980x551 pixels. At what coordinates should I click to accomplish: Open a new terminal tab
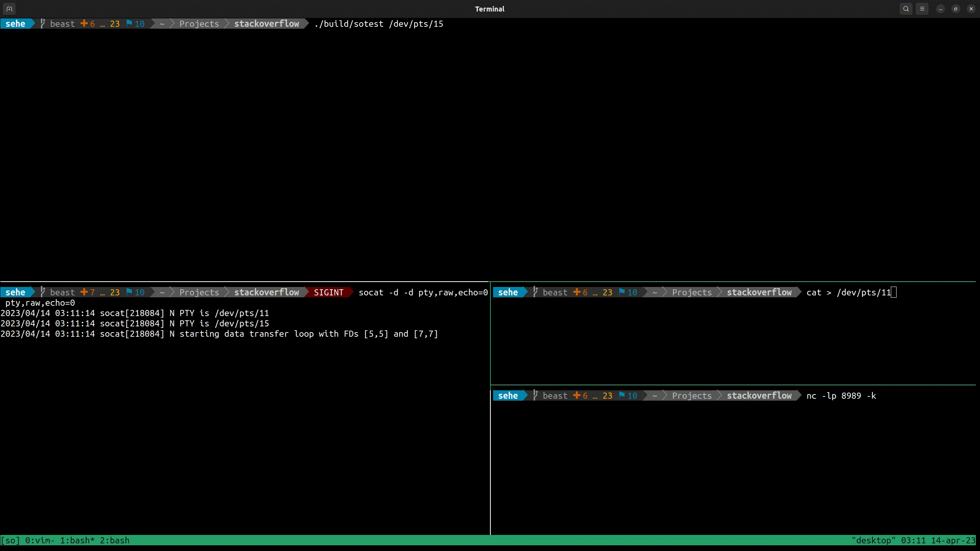9,9
